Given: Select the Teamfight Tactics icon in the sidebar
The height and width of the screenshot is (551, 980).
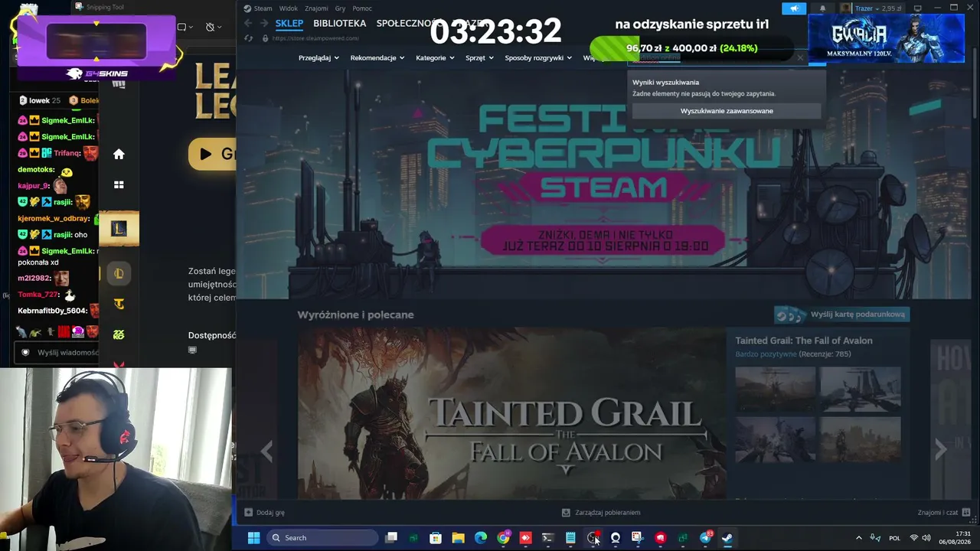Looking at the screenshot, I should tap(119, 304).
